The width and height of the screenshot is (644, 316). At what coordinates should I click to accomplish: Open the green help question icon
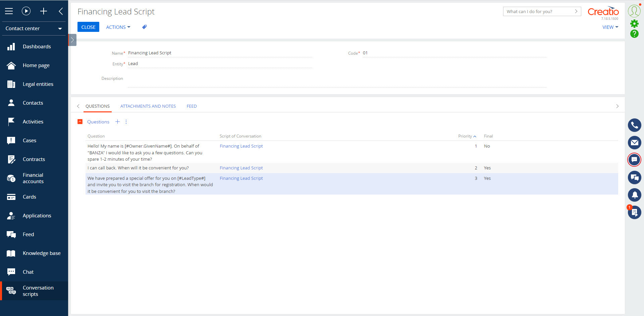634,34
